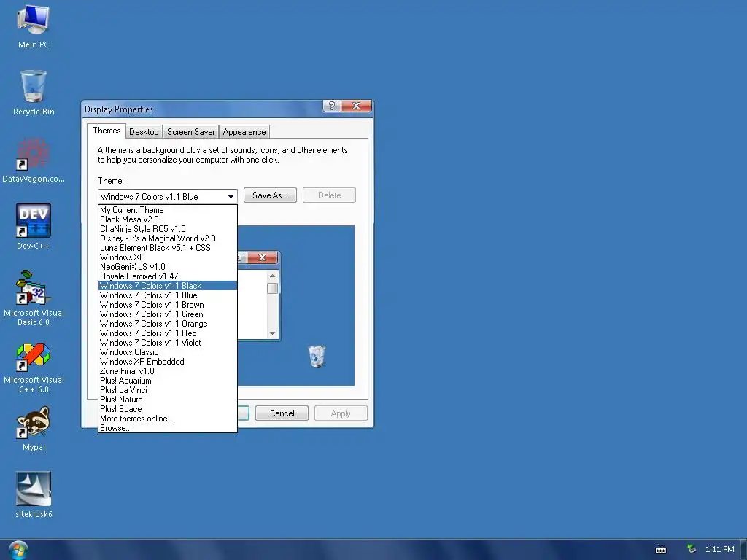Select the Browse... entry

point(168,428)
